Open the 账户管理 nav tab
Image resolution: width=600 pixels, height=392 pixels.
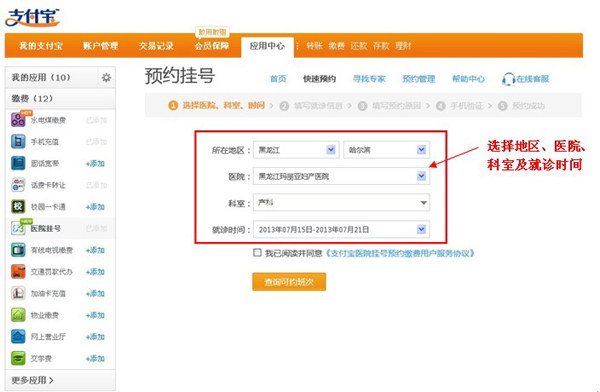point(100,46)
